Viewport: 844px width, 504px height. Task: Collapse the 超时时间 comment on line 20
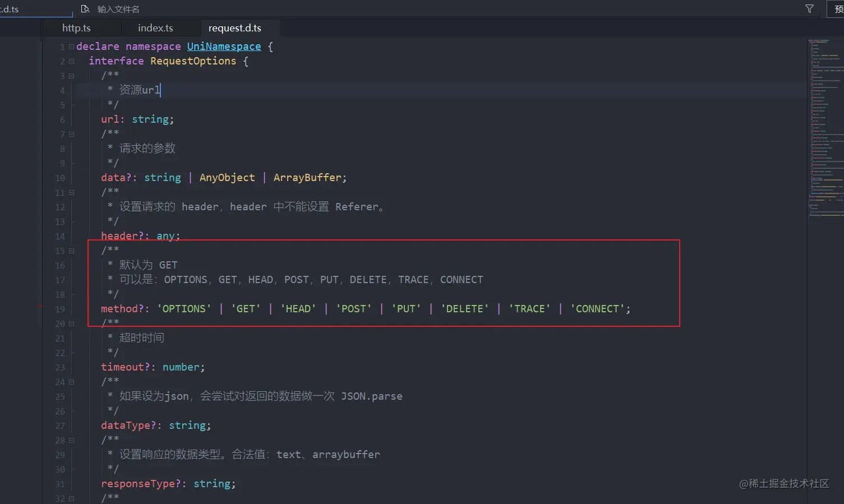click(71, 323)
